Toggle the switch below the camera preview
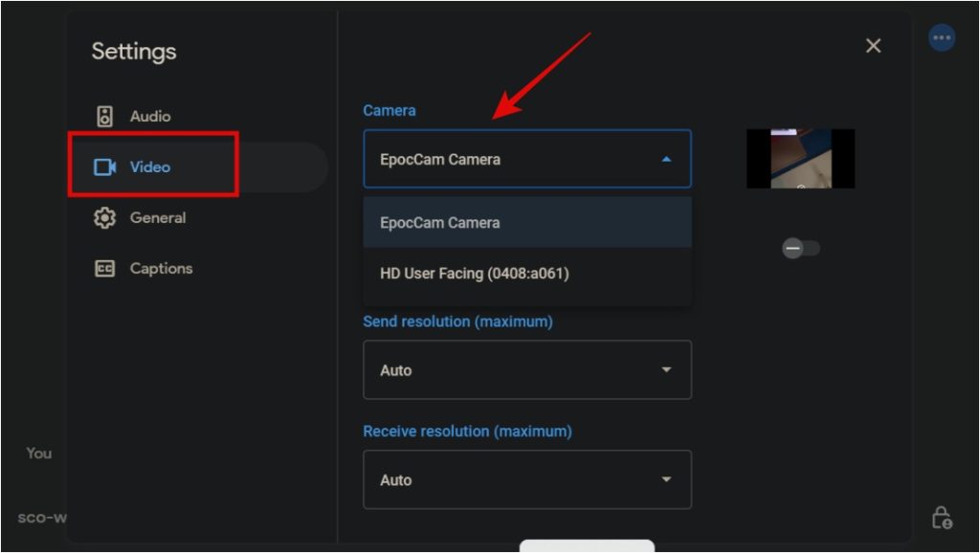Screen dimensions: 980x553 coord(801,248)
